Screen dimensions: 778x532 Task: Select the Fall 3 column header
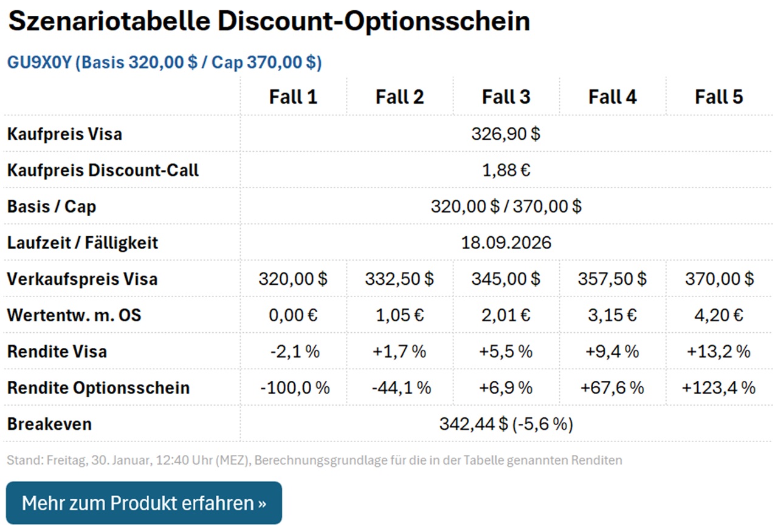click(x=506, y=96)
